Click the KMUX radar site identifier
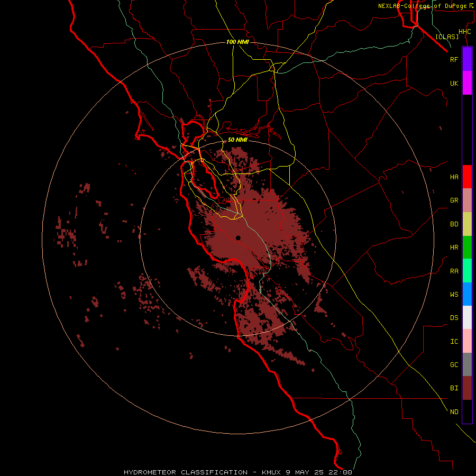The height and width of the screenshot is (476, 476). 272,472
